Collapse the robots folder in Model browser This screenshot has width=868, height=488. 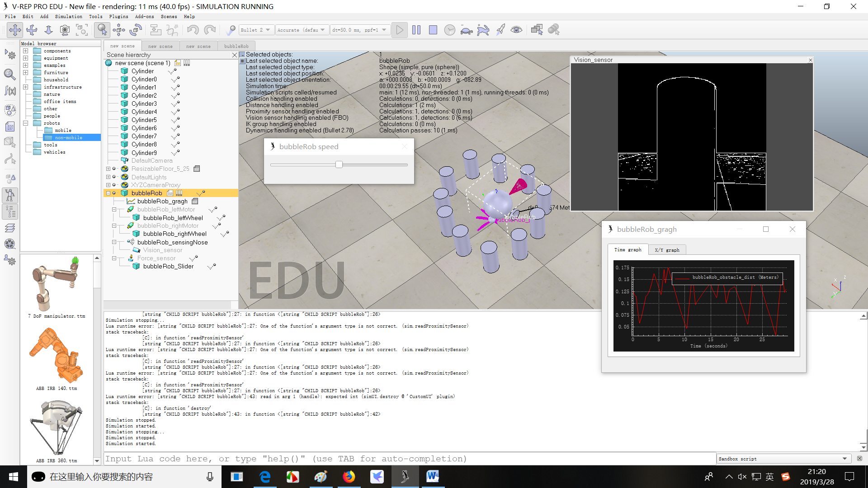click(x=26, y=123)
